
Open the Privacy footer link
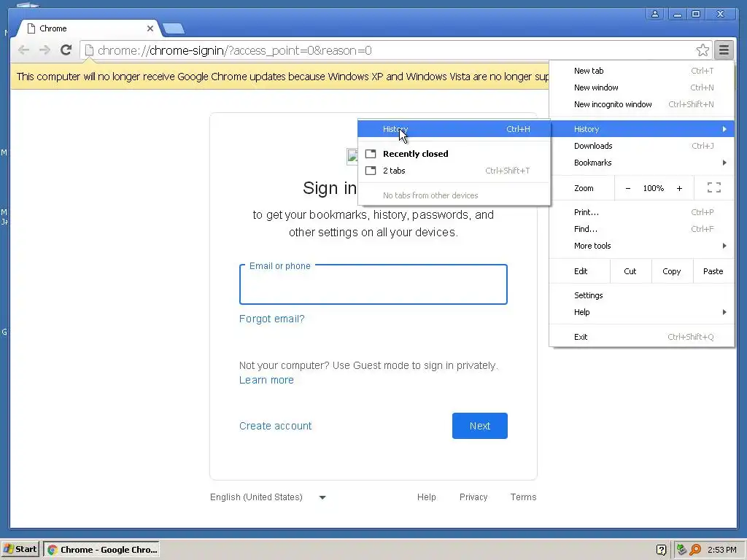pos(473,497)
